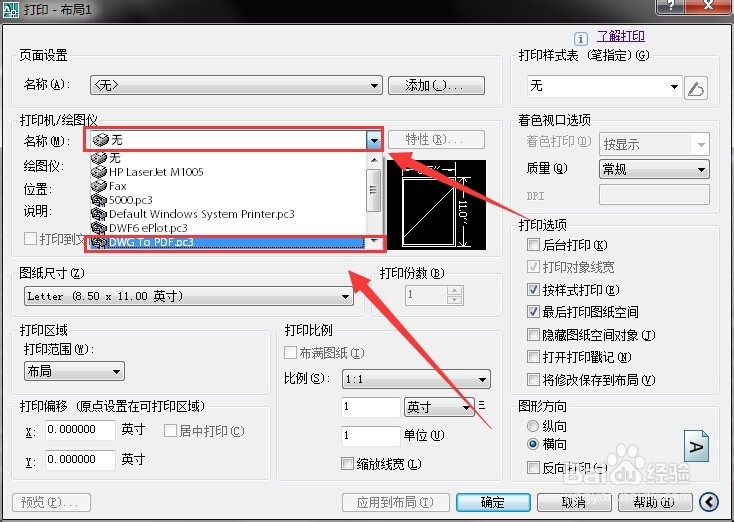Open the plot style table editor icon
Image resolution: width=734 pixels, height=522 pixels.
[696, 88]
